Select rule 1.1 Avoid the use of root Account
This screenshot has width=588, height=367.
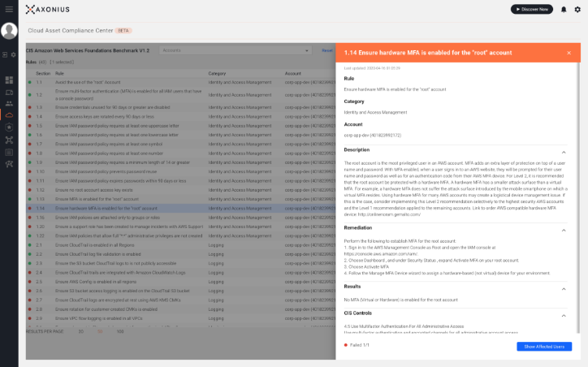point(181,82)
